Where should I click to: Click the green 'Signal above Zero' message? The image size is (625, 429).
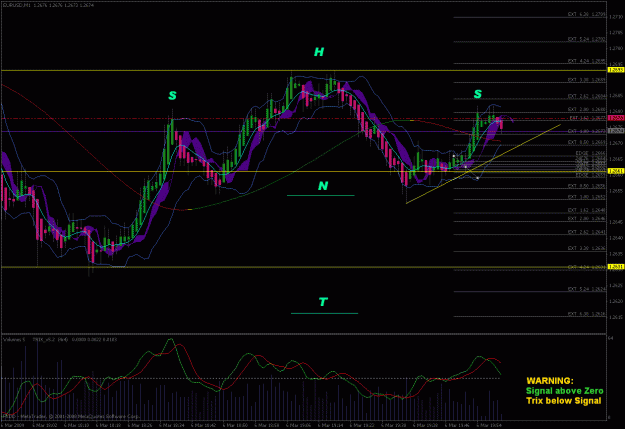564,391
